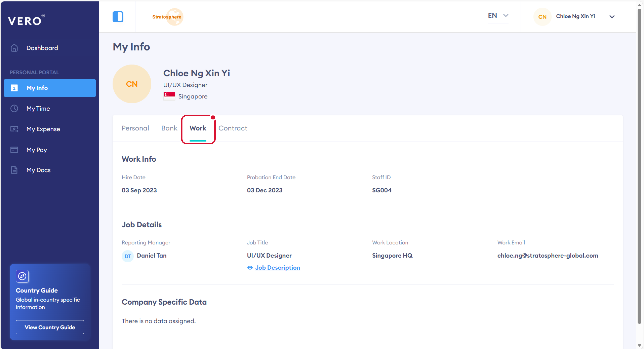Open the Job Description link
Viewport: 644px width, 349px height.
278,267
